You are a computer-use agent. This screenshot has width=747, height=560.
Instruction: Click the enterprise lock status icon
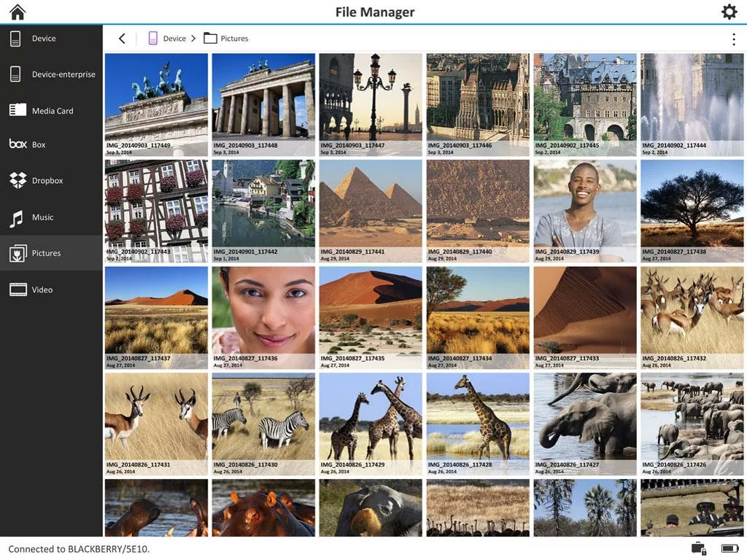coord(698,548)
